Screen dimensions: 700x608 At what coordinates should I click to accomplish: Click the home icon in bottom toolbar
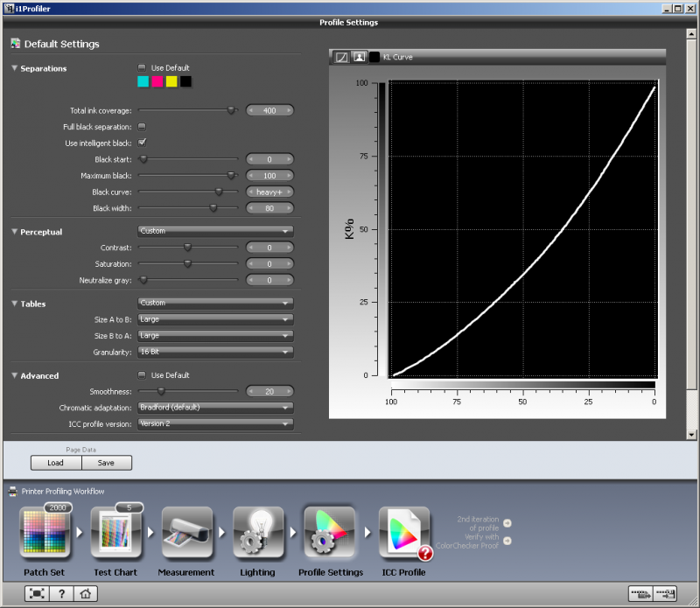point(86,594)
